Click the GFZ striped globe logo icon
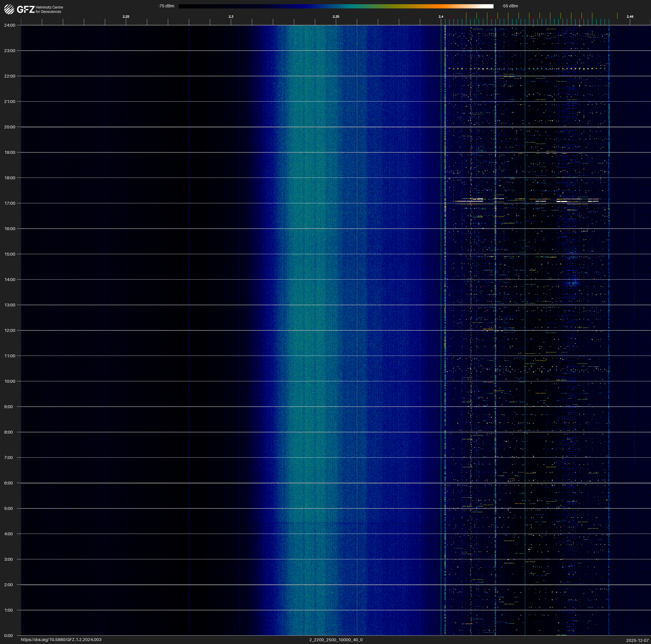The height and width of the screenshot is (644, 651). pyautogui.click(x=9, y=9)
